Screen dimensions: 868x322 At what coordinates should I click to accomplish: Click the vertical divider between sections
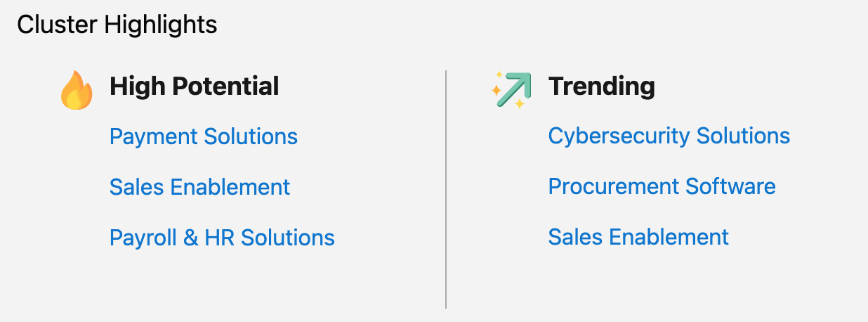click(446, 188)
